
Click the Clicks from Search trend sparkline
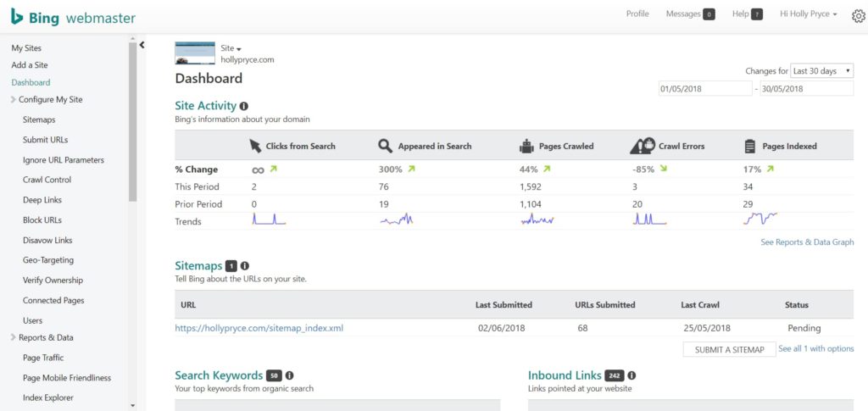(269, 219)
